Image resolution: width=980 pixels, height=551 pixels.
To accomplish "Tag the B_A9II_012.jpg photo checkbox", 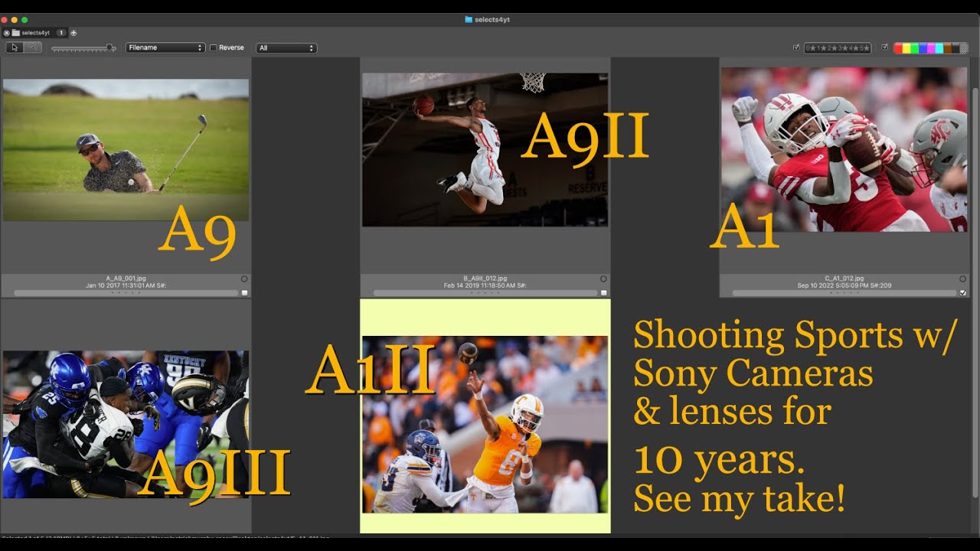I will tap(603, 292).
